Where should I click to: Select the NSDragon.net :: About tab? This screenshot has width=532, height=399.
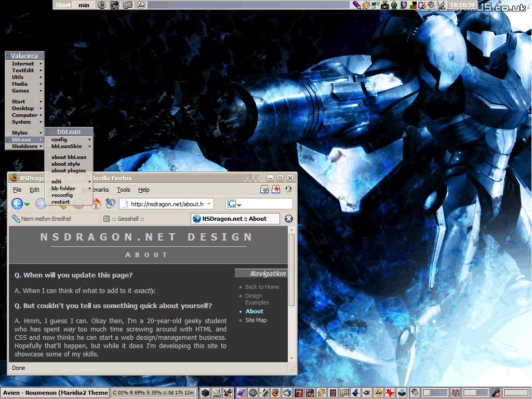point(236,219)
